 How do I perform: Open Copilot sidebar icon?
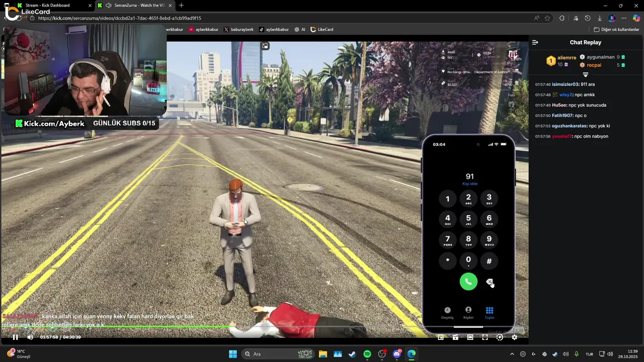coord(636,18)
